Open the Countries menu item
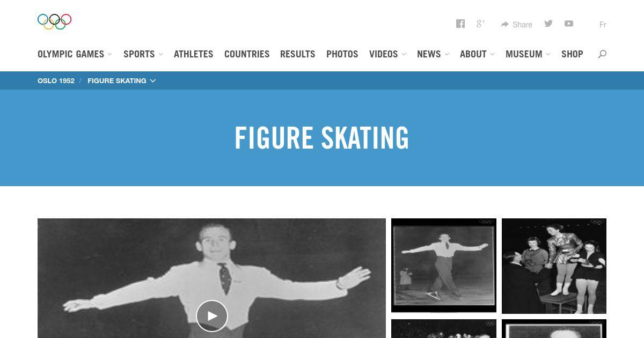The width and height of the screenshot is (644, 338). tap(247, 54)
